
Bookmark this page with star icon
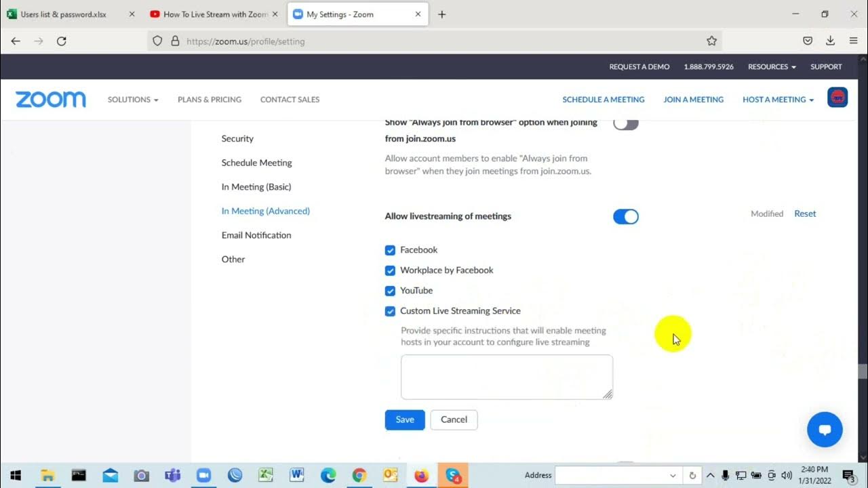click(711, 41)
